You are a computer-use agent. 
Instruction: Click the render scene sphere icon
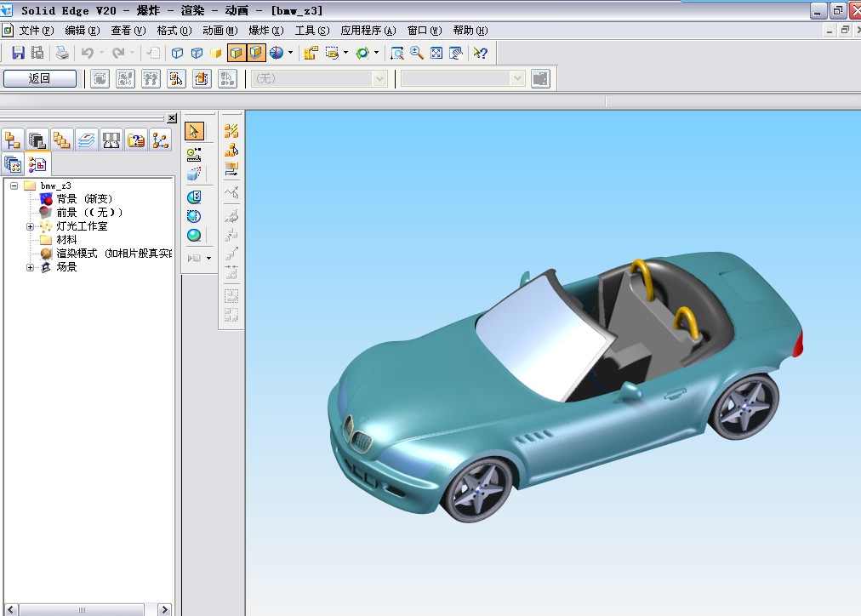pos(194,236)
